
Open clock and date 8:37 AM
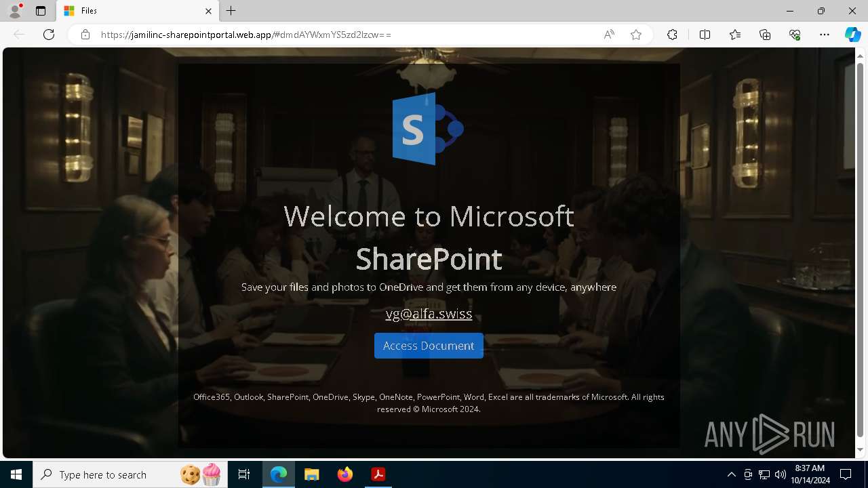pos(810,474)
